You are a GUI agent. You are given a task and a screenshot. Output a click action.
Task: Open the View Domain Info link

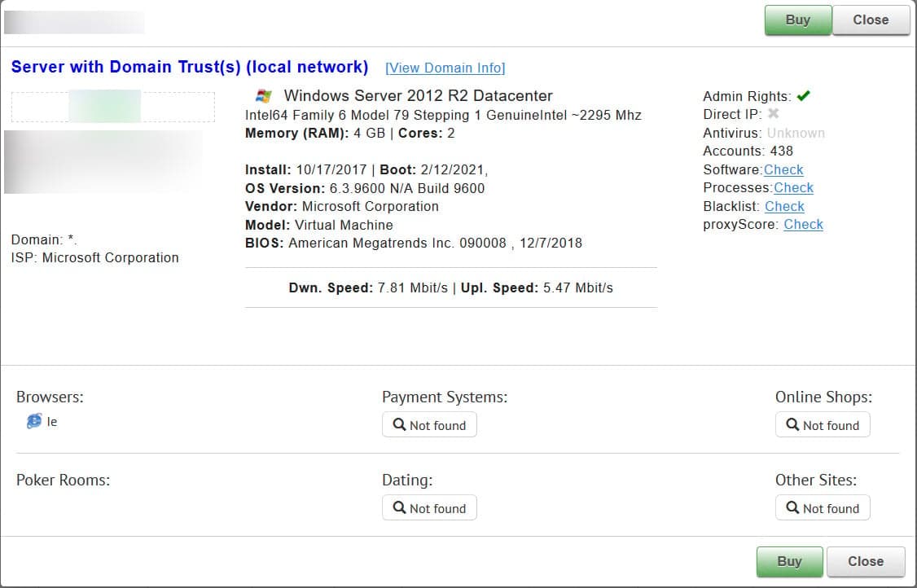click(445, 68)
